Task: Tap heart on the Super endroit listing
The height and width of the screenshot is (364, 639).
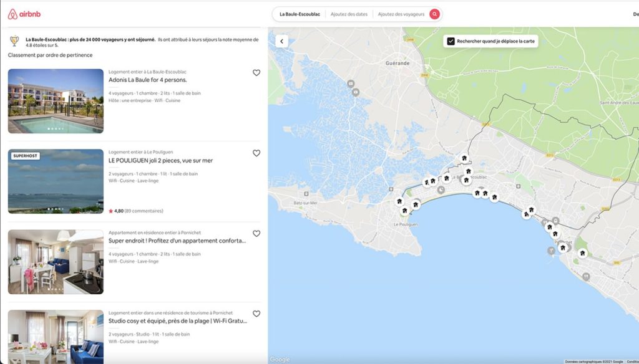Action: pos(256,234)
